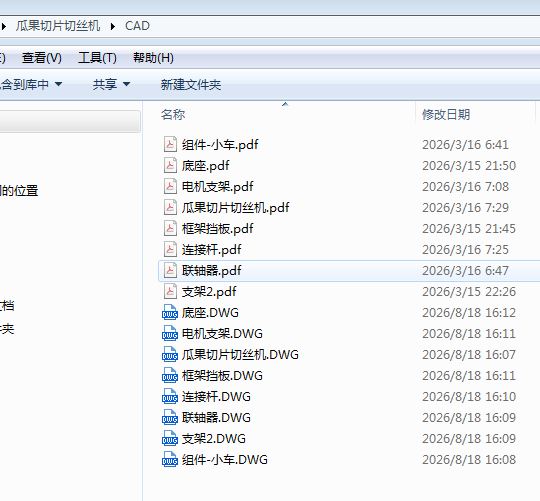Image resolution: width=540 pixels, height=501 pixels.
Task: Select file name 底座.DWG
Action: click(x=210, y=313)
